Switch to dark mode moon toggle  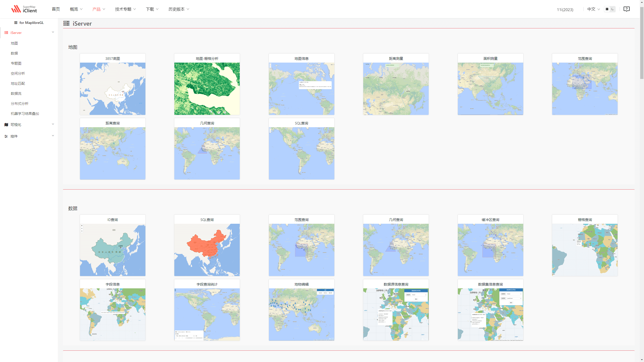click(613, 9)
